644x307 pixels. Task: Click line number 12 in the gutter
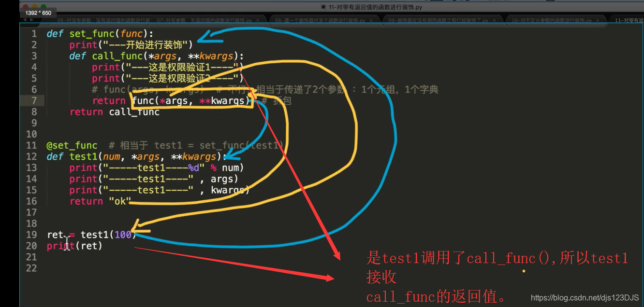point(31,156)
